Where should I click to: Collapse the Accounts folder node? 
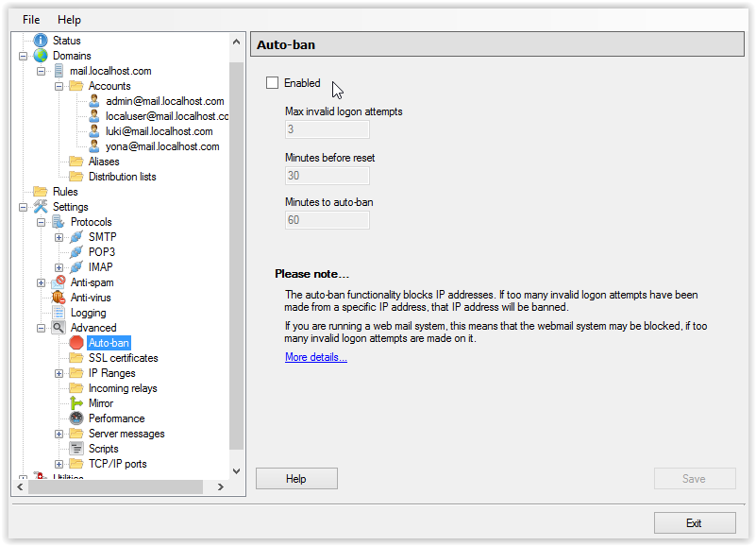click(x=59, y=86)
